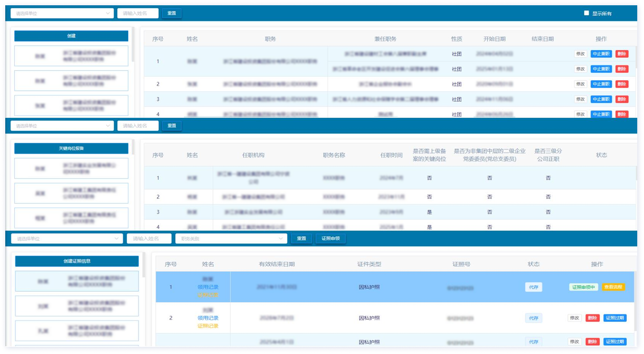Click the 是否三级分公司正职 column header
Screen dimensions: 644x354
[548, 155]
